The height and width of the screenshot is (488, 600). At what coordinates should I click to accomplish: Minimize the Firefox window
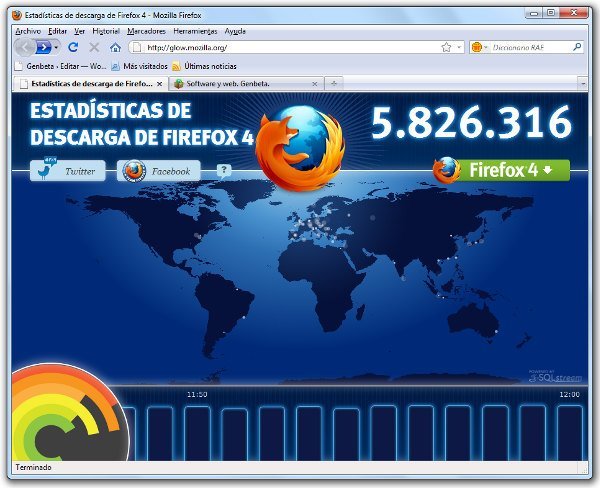click(x=533, y=13)
